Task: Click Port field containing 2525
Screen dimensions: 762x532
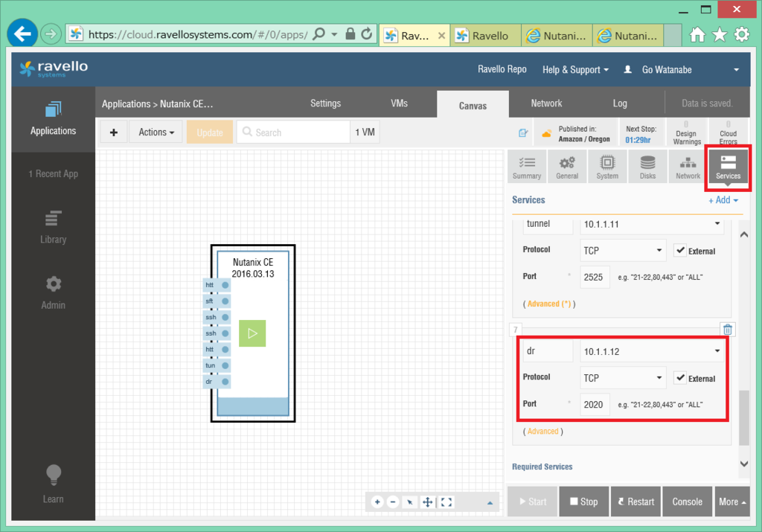Action: [595, 277]
